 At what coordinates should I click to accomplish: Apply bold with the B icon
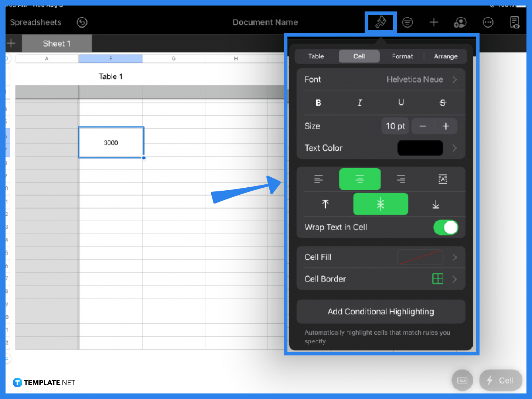(x=318, y=103)
